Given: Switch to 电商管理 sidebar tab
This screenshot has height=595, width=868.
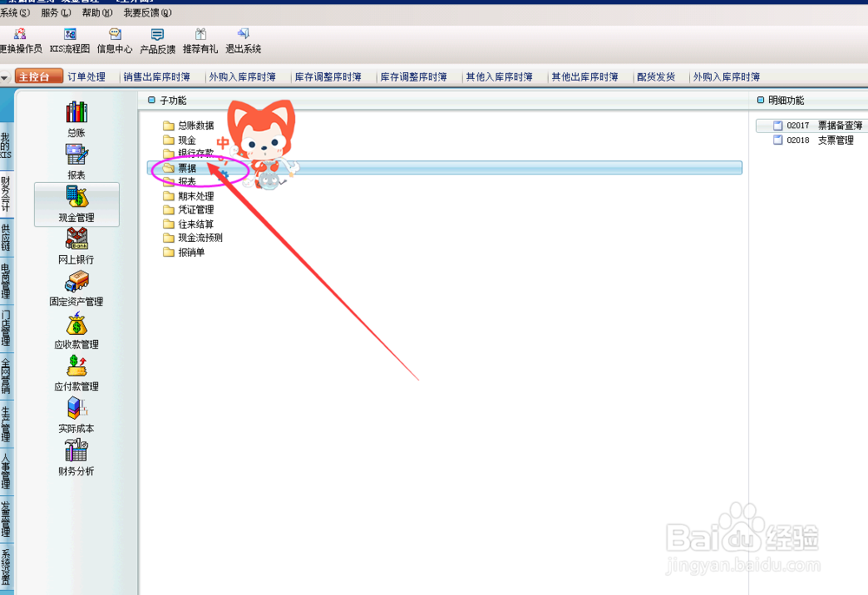Looking at the screenshot, I should [5, 281].
